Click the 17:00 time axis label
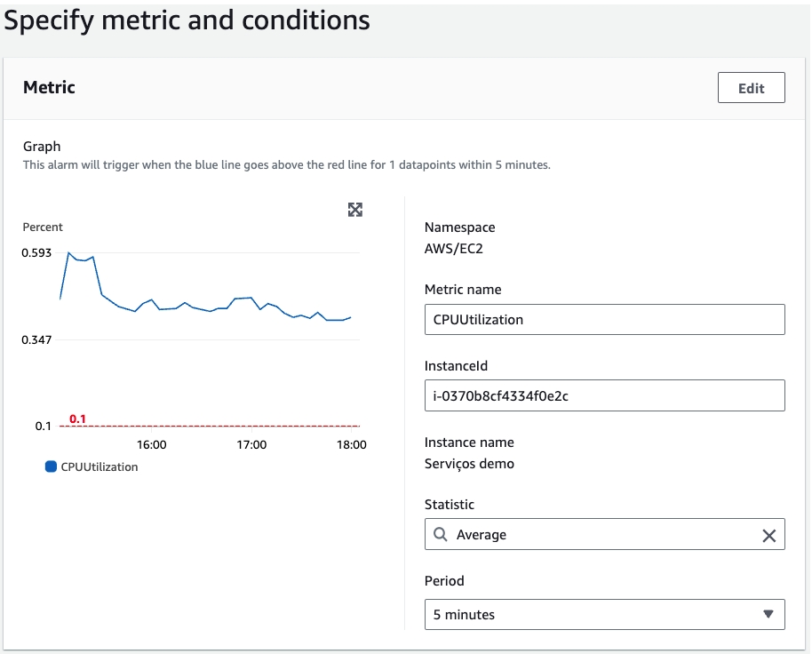 pyautogui.click(x=251, y=444)
